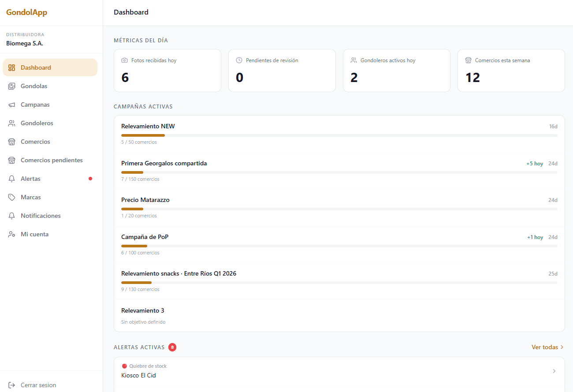
Task: Click the Alertas bell icon
Action: click(12, 179)
